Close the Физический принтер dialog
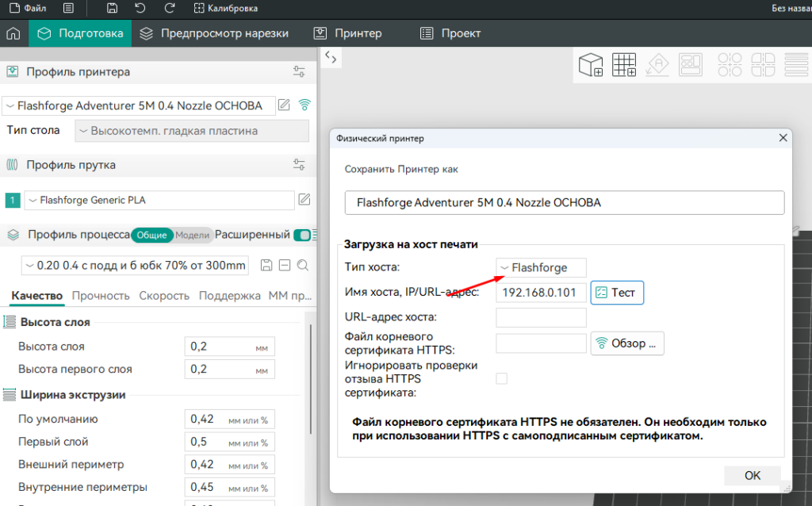Image resolution: width=812 pixels, height=506 pixels. click(783, 138)
